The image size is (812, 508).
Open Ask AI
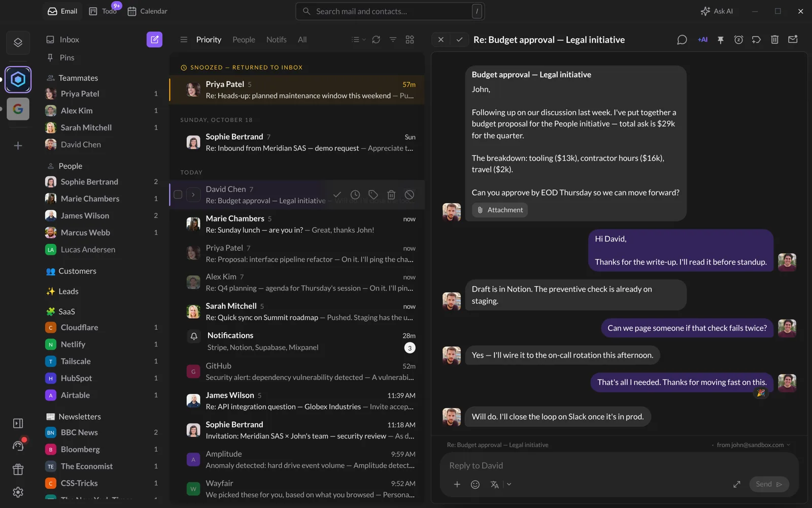click(717, 11)
